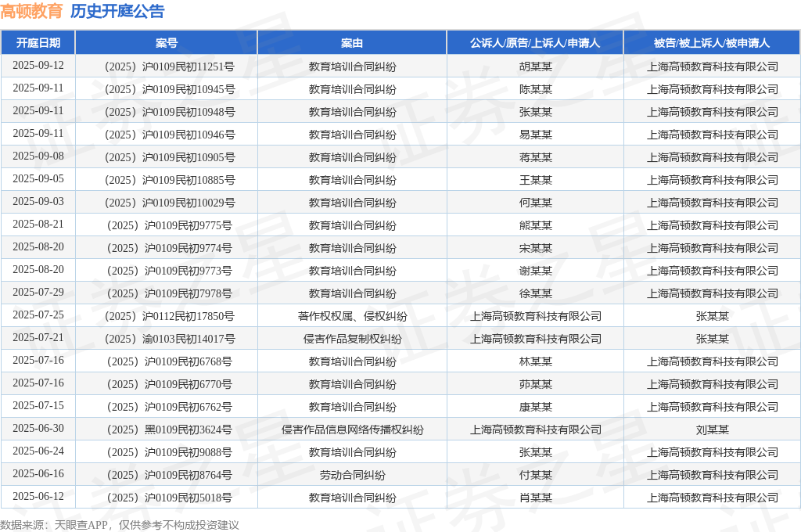
Task: Click the plaintiff name 肖某某
Action: 535,498
